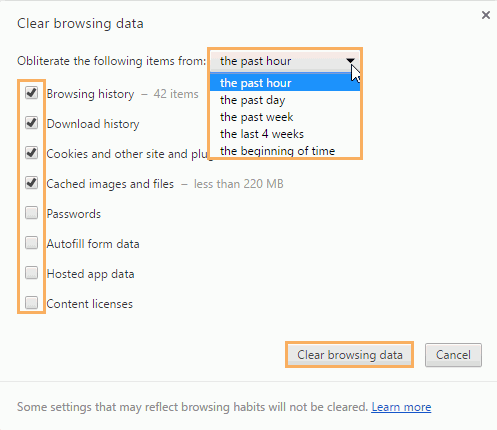This screenshot has width=497, height=430.
Task: Uncheck the Browsing history checkbox
Action: pyautogui.click(x=32, y=93)
